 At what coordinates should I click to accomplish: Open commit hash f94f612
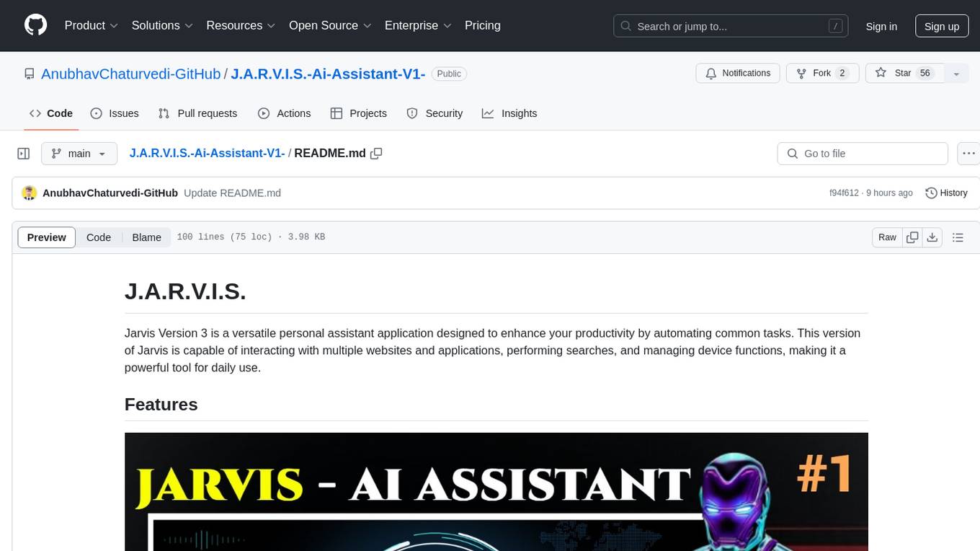pos(844,193)
